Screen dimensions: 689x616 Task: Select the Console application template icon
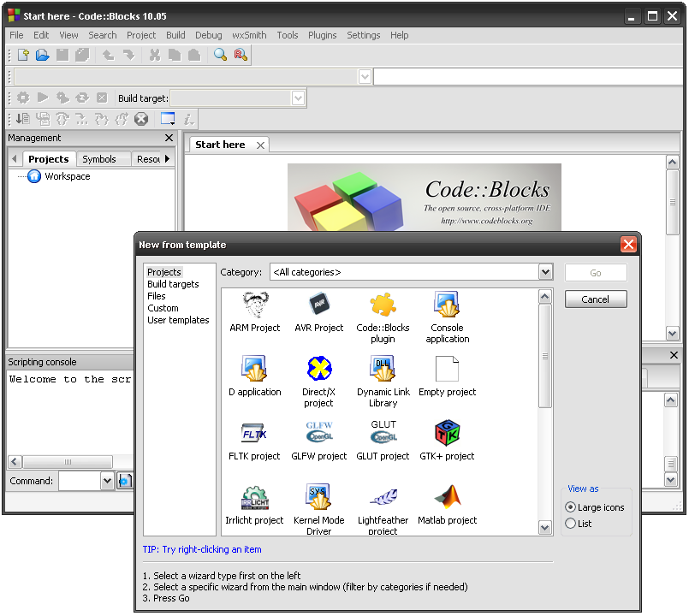point(447,305)
